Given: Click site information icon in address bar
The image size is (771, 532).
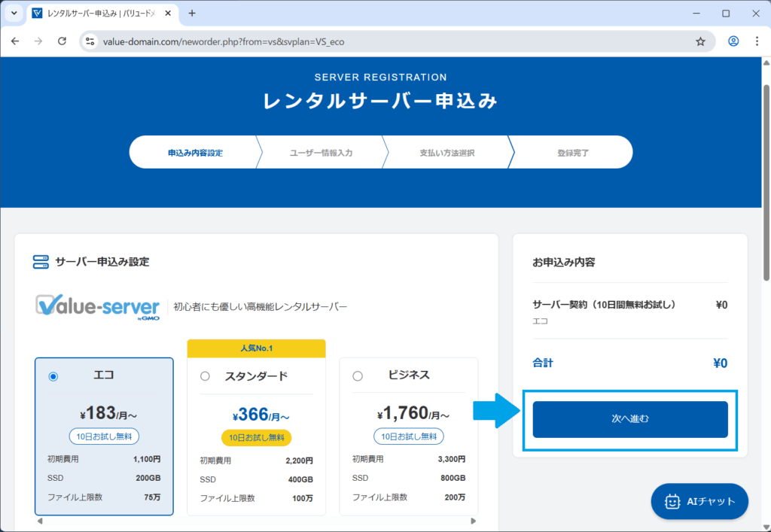Looking at the screenshot, I should [x=90, y=41].
